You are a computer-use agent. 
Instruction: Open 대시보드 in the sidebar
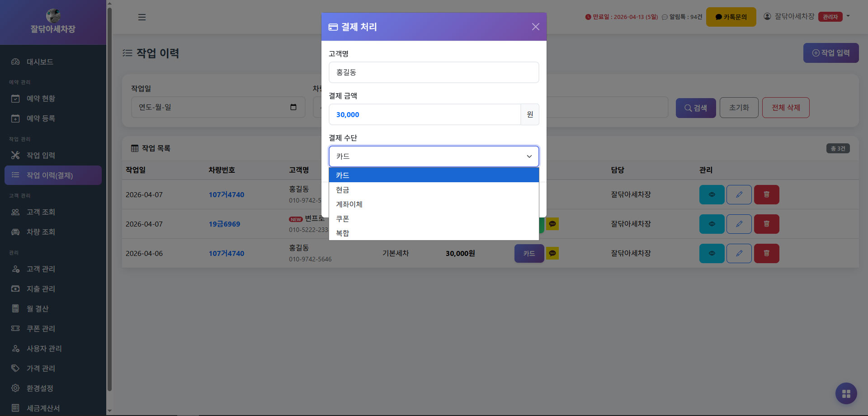(40, 62)
